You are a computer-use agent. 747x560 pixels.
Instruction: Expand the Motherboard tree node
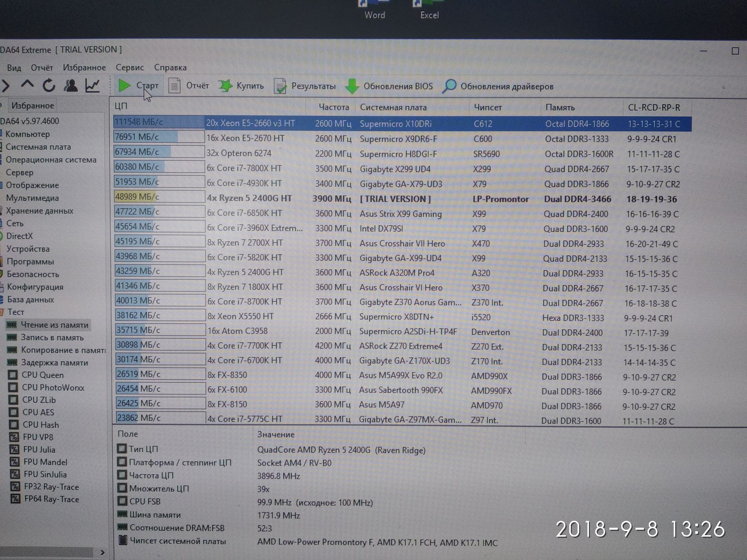click(x=38, y=147)
